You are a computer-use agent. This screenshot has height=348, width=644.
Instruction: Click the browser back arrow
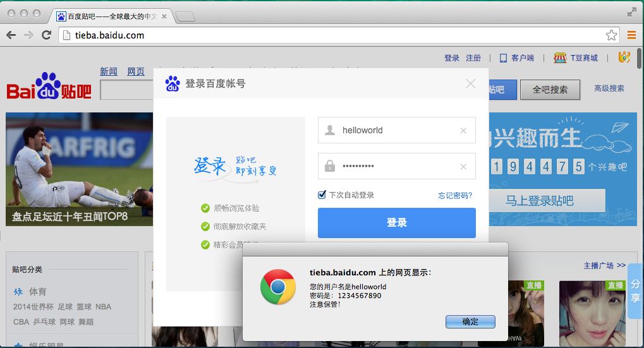[x=11, y=35]
